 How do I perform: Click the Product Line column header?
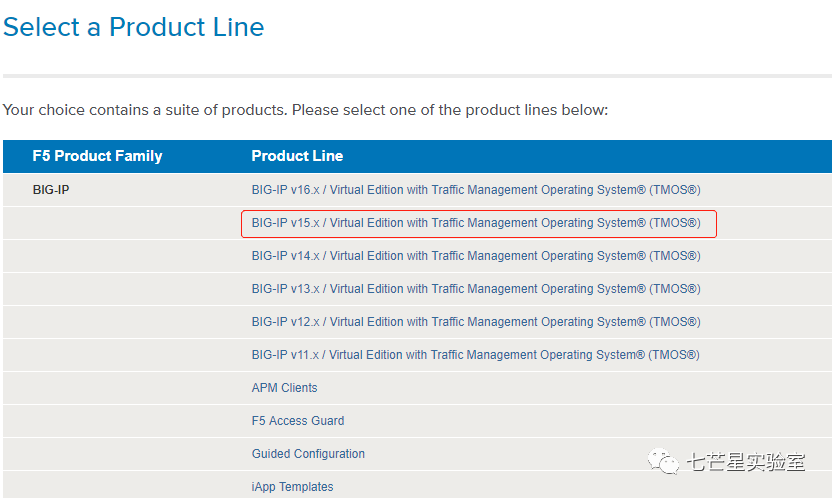297,156
